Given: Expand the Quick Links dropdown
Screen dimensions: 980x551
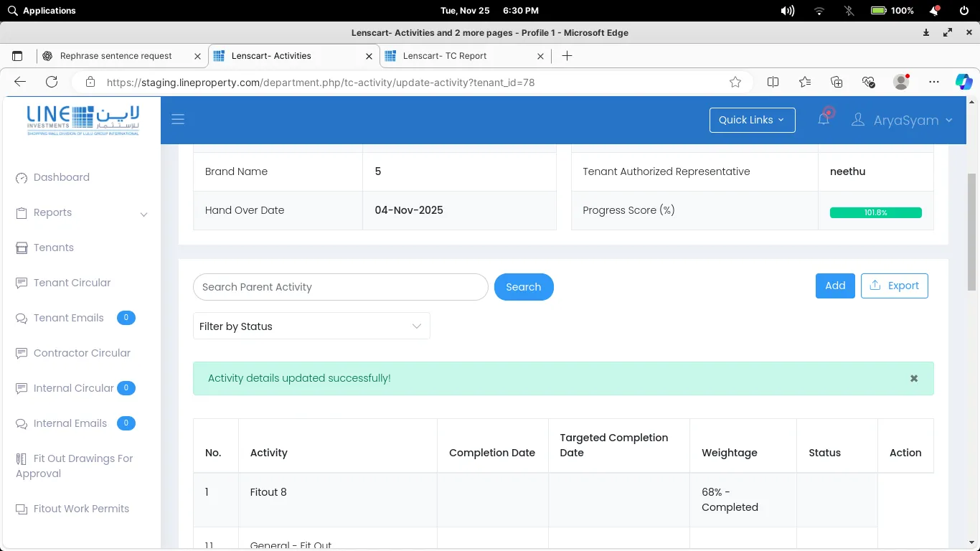Looking at the screenshot, I should pos(752,120).
